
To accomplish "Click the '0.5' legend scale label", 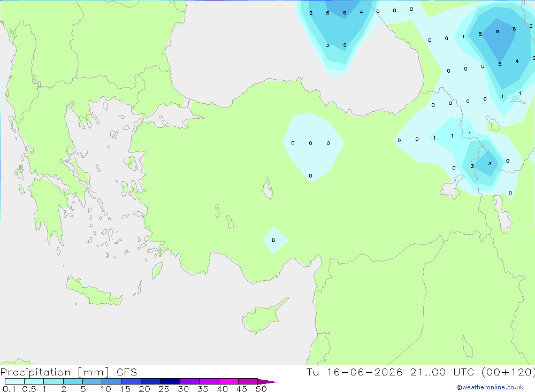I will (x=29, y=389).
